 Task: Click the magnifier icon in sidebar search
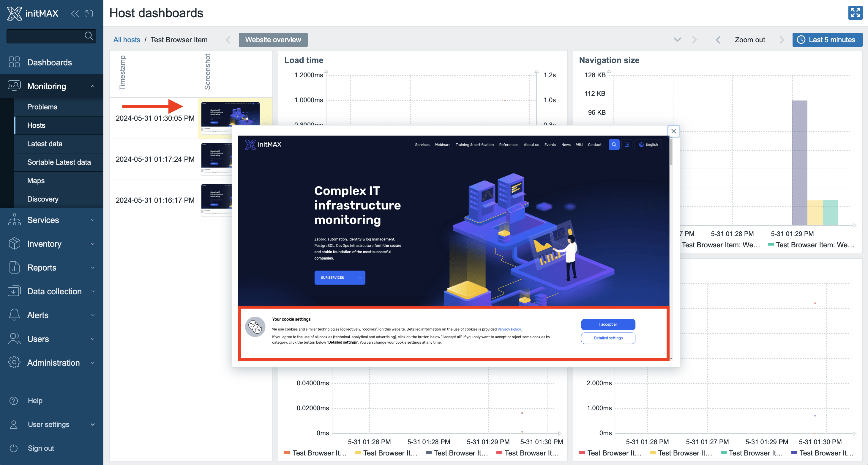tap(89, 36)
